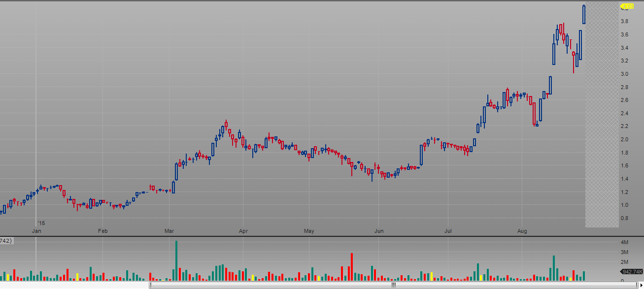
Task: Click the yellow 4.03 last price marker
Action: click(x=627, y=7)
